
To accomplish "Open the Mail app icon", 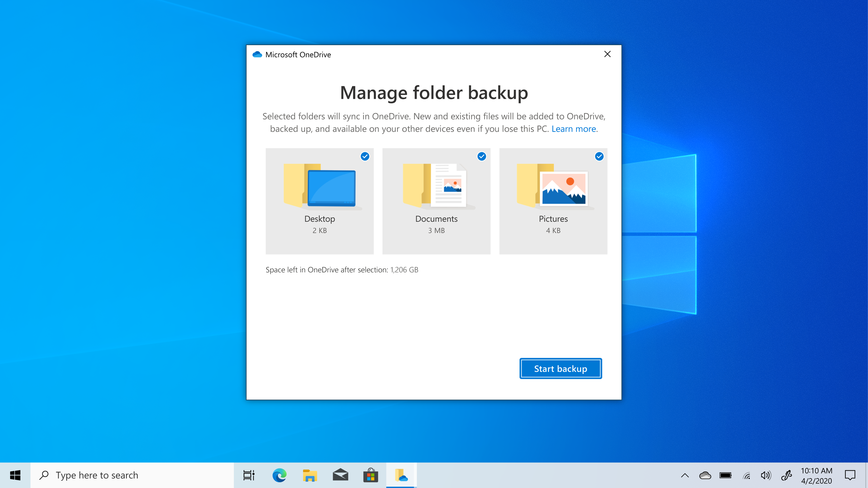I will 340,475.
